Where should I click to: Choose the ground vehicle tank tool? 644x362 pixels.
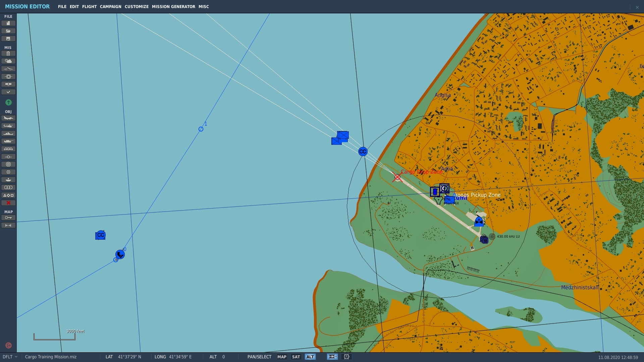tap(8, 141)
